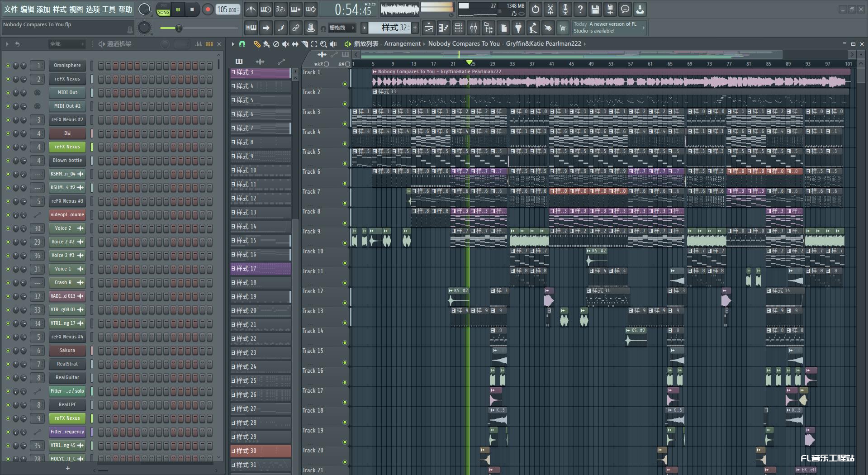This screenshot has height=475, width=868.
Task: Toggle the RealGuitar channel mute LED
Action: tap(8, 378)
